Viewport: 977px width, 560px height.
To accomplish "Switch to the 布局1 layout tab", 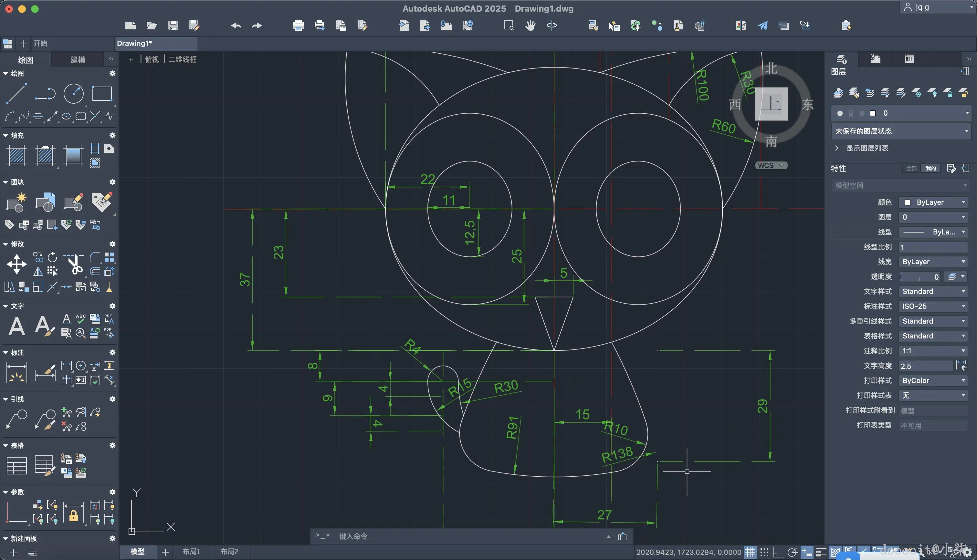I will 191,552.
